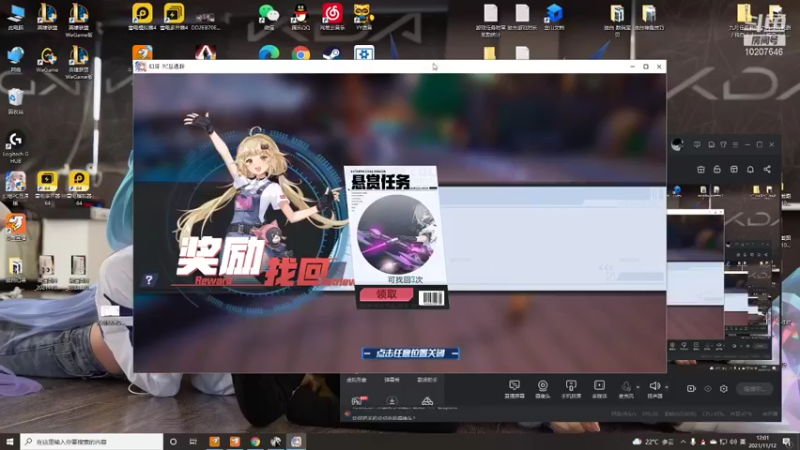Click the gift box icon in streaming tool
Image resolution: width=800 pixels, height=450 pixels.
pyautogui.click(x=701, y=169)
